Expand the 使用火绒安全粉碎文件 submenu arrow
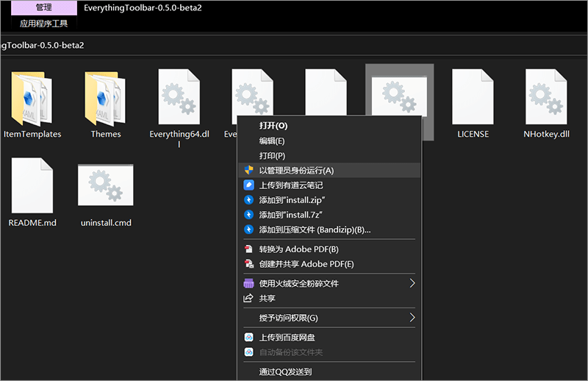This screenshot has height=381, width=588. click(x=412, y=283)
